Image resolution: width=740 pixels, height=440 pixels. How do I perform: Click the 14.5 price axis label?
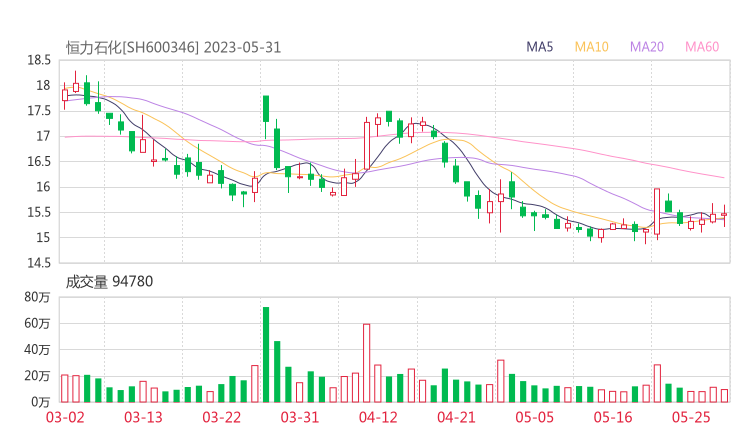click(39, 263)
